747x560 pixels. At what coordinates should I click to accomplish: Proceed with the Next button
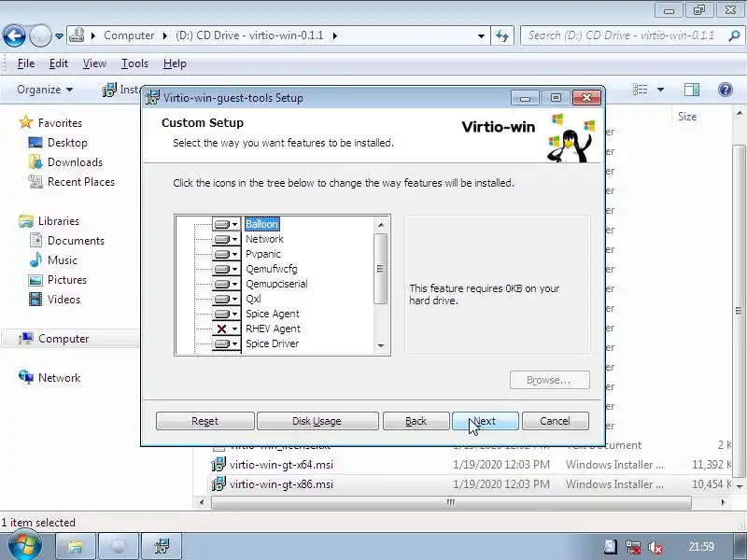[485, 421]
